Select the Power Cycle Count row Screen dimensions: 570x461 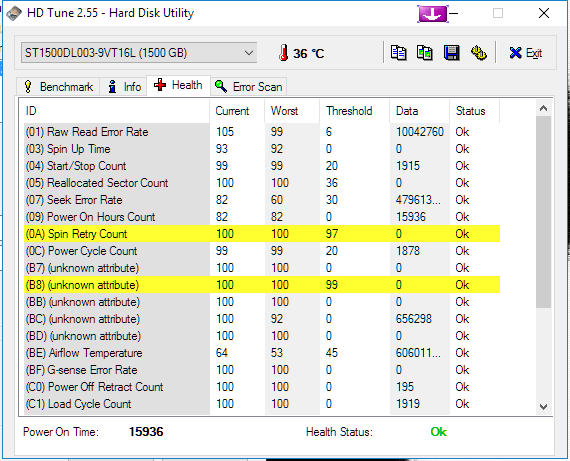262,251
